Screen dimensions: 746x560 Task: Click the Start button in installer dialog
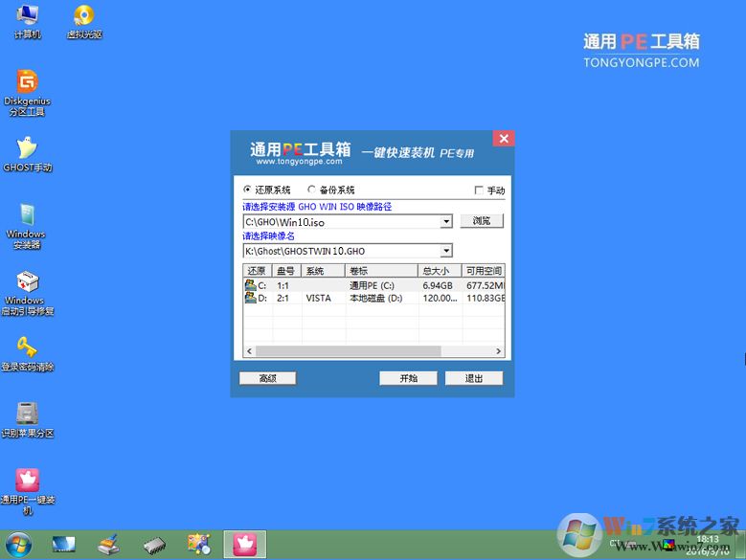pyautogui.click(x=409, y=378)
